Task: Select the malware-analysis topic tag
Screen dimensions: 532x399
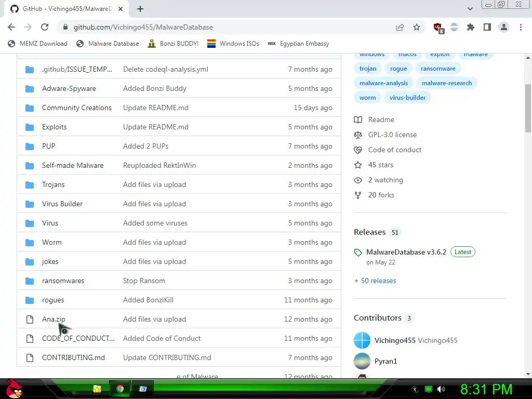Action: coord(384,83)
